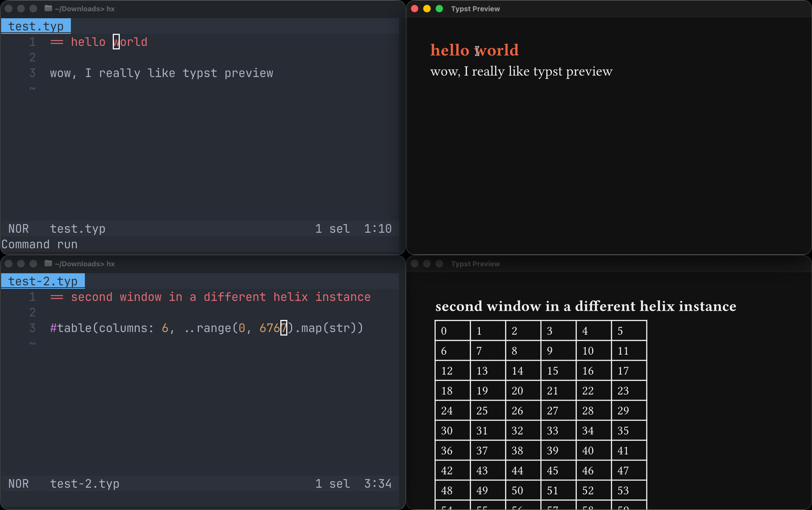Click the 'hello world' heading in preview
The width and height of the screenshot is (812, 510).
(474, 50)
